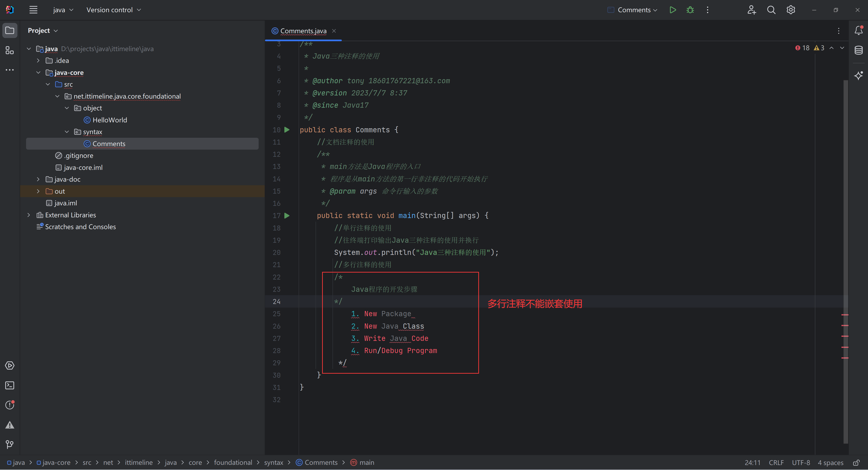The width and height of the screenshot is (868, 470).
Task: Select java.iml file
Action: tap(61, 203)
